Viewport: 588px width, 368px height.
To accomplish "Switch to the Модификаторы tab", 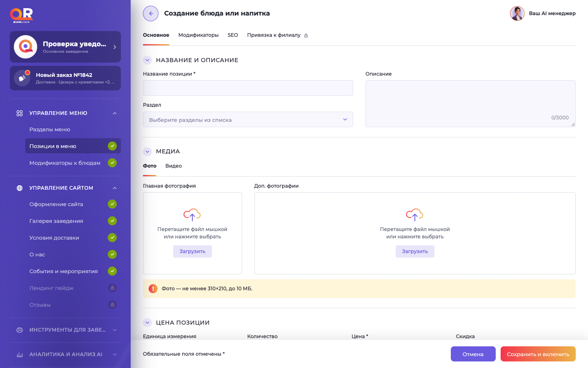I will point(198,35).
